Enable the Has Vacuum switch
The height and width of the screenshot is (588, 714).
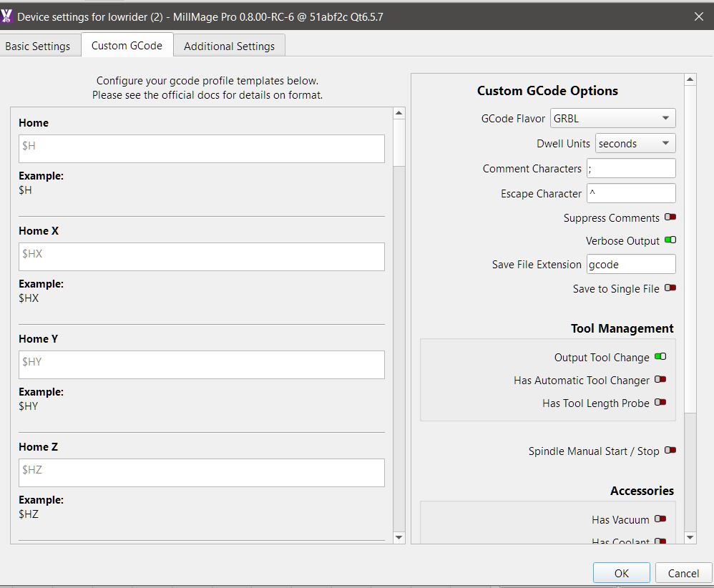[660, 519]
